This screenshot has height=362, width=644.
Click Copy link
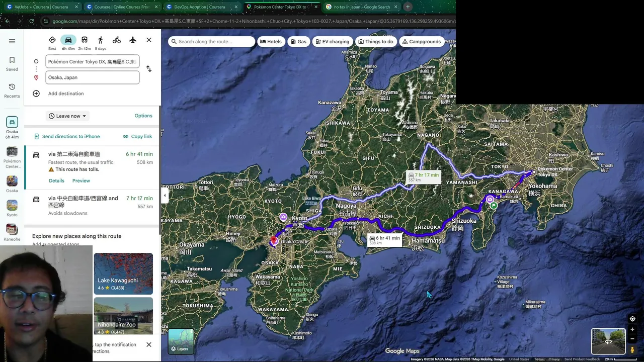137,136
